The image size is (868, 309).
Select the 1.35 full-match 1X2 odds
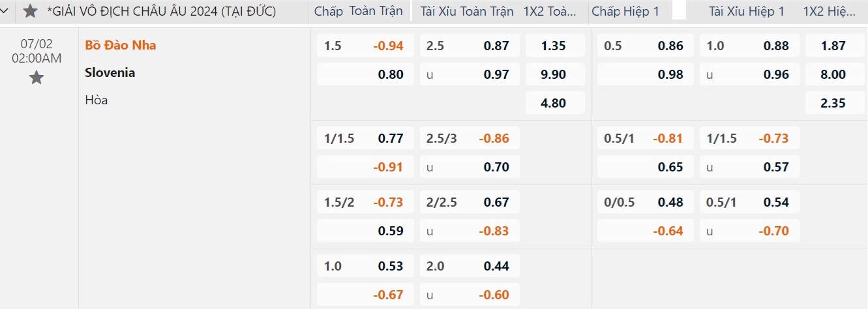coord(554,46)
